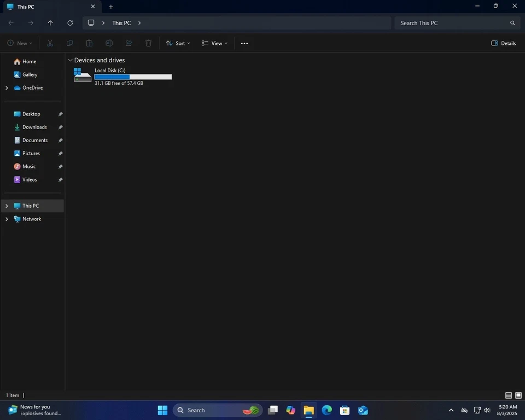Screen dimensions: 525x420
Task: Click the Delete icon in the toolbar
Action: tap(148, 43)
